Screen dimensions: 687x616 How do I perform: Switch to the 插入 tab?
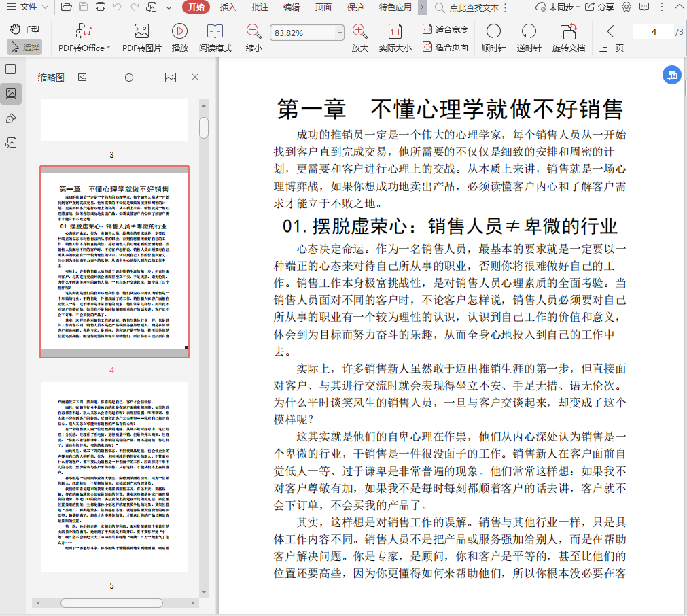click(x=228, y=7)
